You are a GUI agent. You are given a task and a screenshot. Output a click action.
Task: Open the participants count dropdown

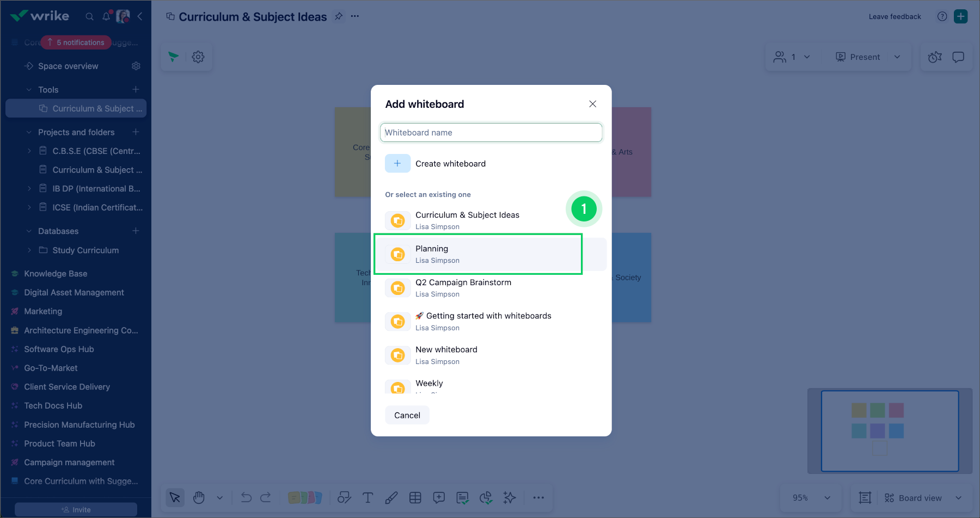coord(792,57)
